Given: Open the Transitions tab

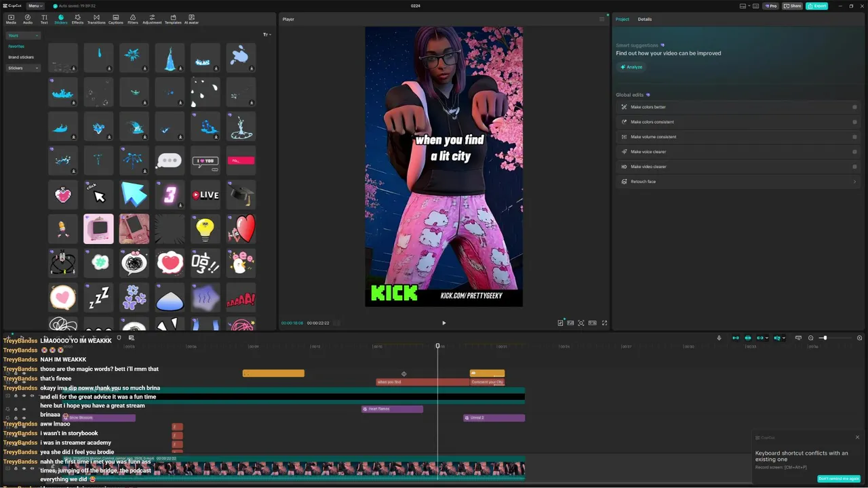Looking at the screenshot, I should [96, 19].
